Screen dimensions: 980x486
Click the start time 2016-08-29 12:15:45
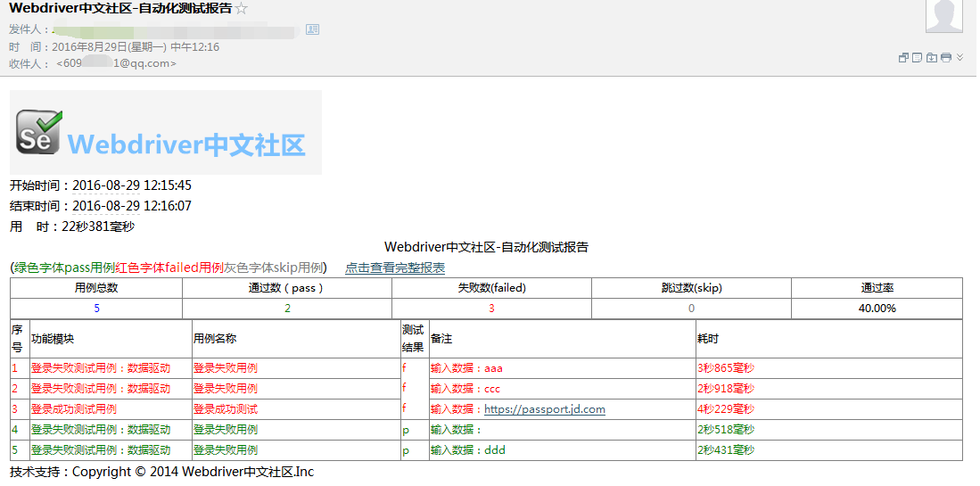coord(132,185)
